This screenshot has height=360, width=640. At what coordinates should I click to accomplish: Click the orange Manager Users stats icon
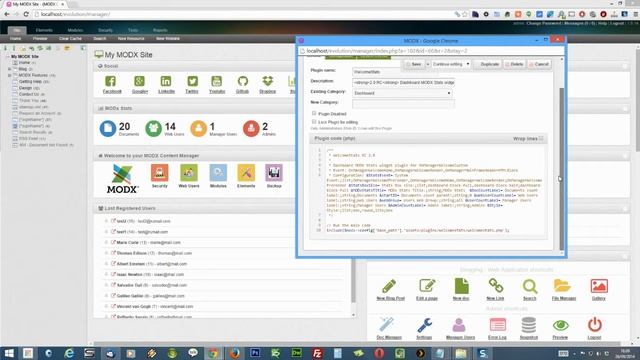198,129
